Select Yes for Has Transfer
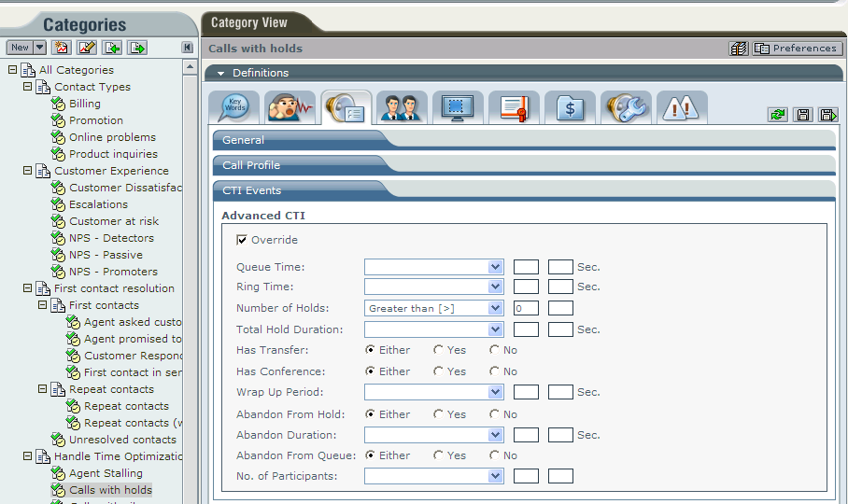The width and height of the screenshot is (848, 504). click(x=438, y=350)
